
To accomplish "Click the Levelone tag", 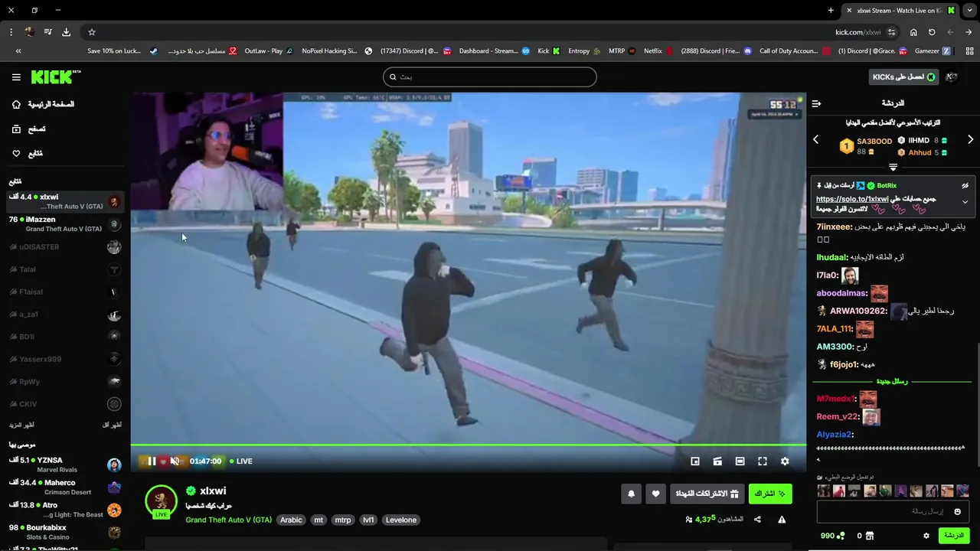I will (401, 520).
